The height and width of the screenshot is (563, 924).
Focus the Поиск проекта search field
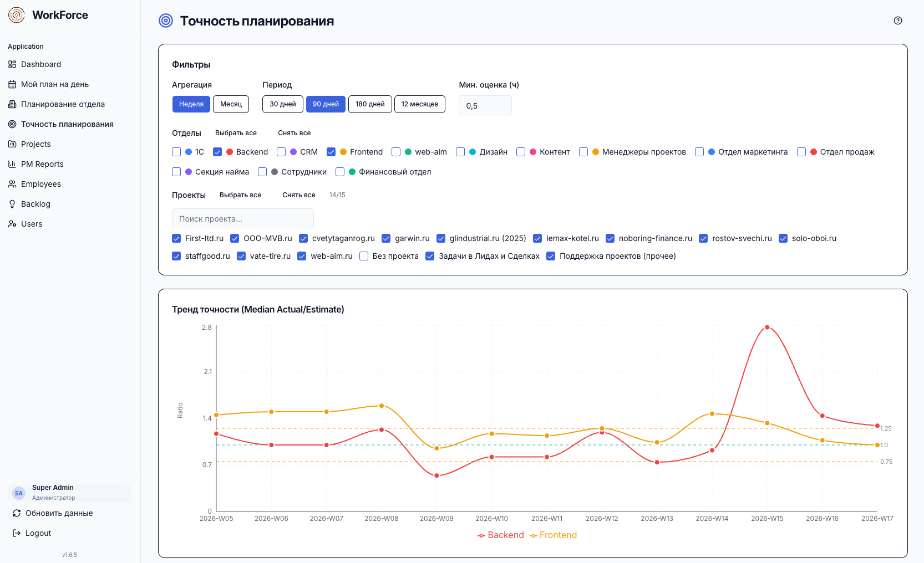click(242, 219)
